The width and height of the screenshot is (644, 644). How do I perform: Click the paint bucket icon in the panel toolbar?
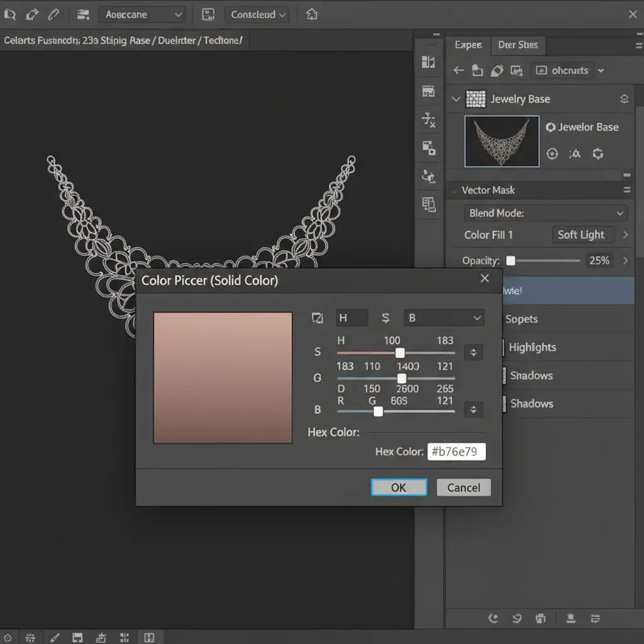pyautogui.click(x=497, y=70)
